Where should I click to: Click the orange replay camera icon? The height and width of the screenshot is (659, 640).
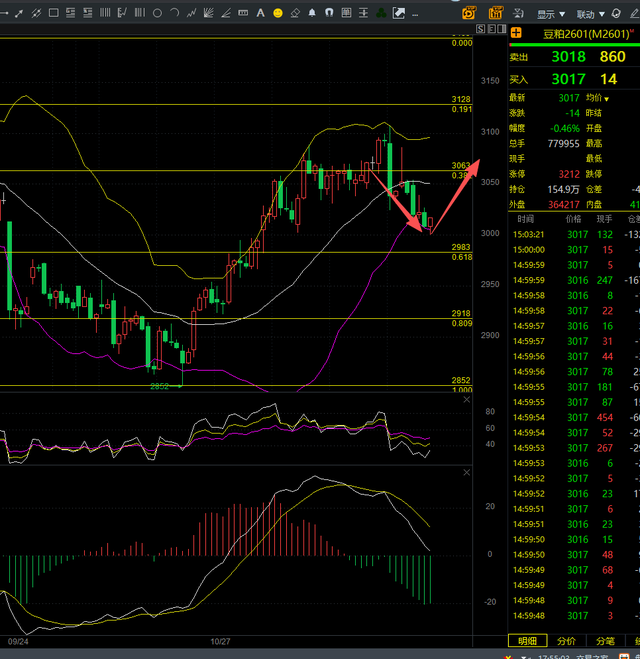click(469, 13)
